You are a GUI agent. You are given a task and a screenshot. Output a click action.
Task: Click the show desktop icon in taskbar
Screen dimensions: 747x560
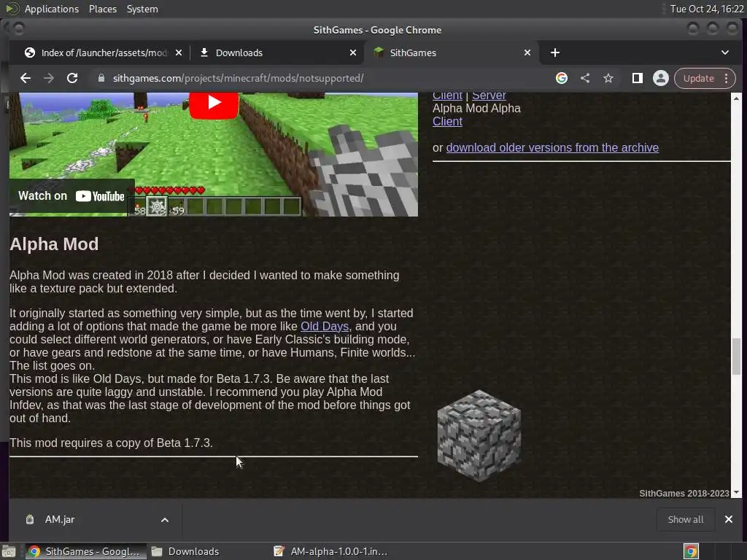pos(9,551)
